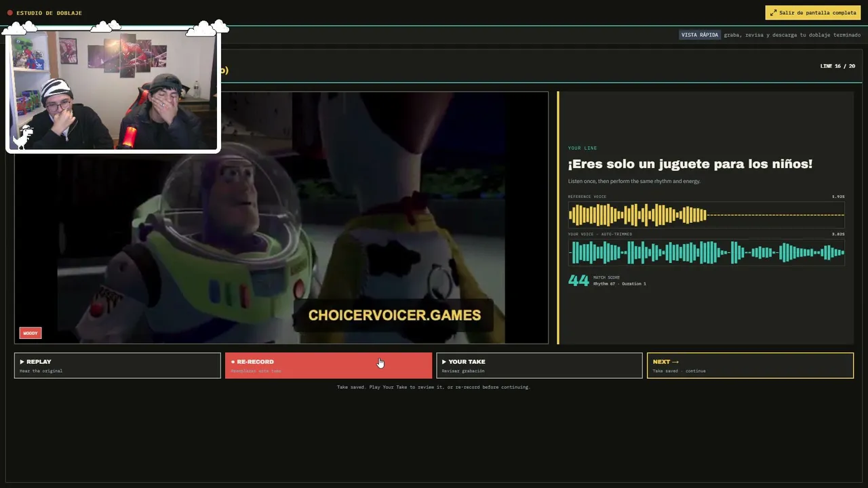868x488 pixels.
Task: Click the your voice duration '3.82s'
Action: pos(838,234)
